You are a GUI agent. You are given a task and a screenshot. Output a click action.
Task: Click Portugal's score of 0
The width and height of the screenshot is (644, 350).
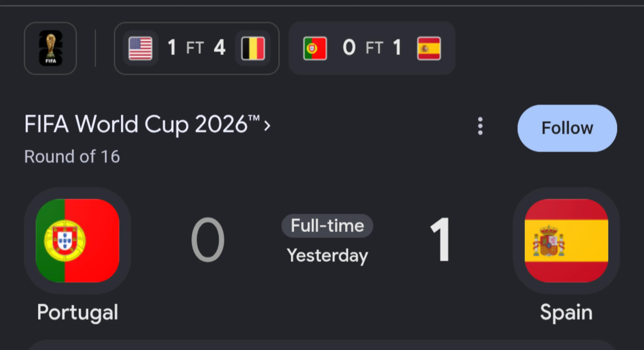(208, 240)
